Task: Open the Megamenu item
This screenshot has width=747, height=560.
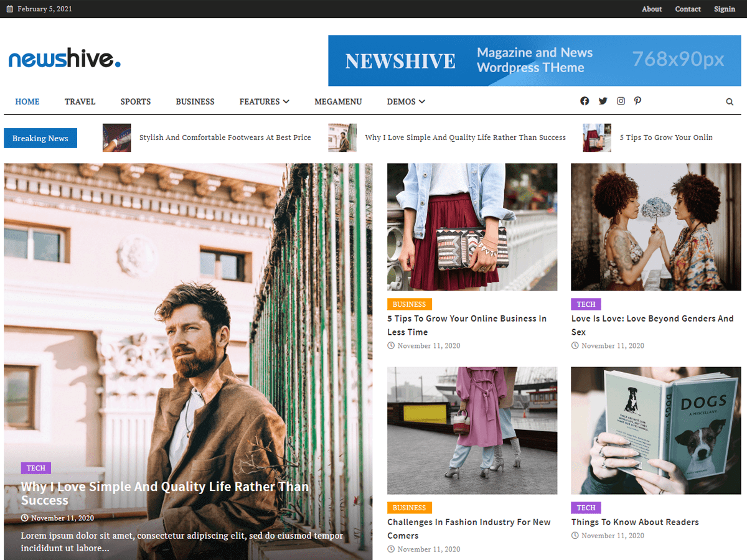Action: point(338,101)
